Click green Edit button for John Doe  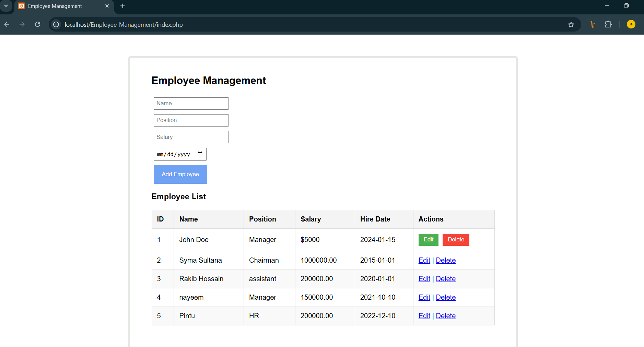[x=429, y=240]
